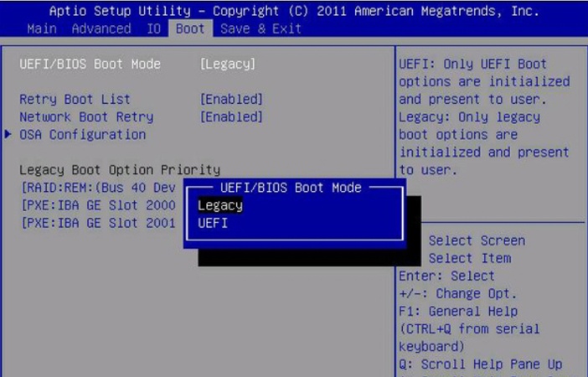Choose UEFI in boot mode popup

213,223
